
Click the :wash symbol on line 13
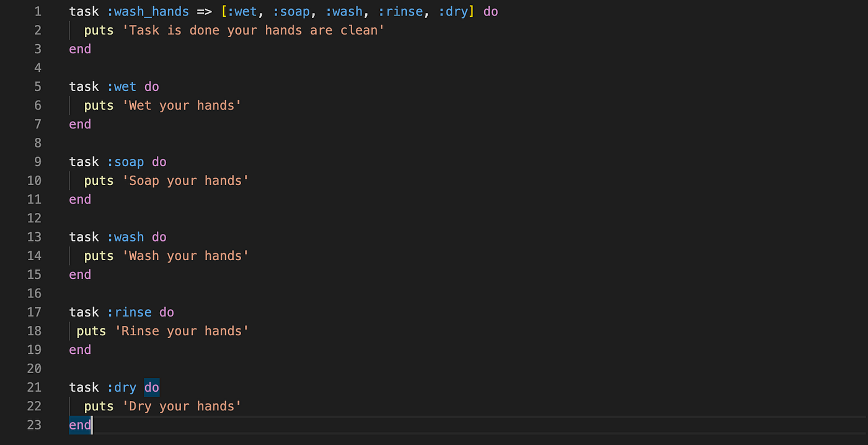tap(126, 236)
